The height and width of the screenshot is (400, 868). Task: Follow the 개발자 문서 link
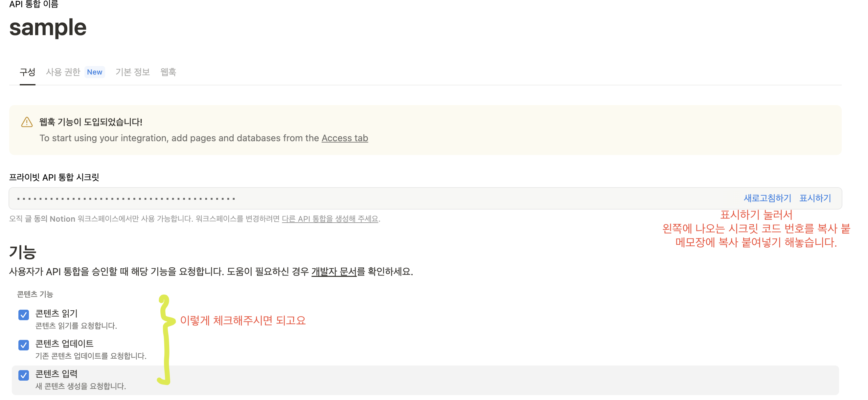pos(334,271)
